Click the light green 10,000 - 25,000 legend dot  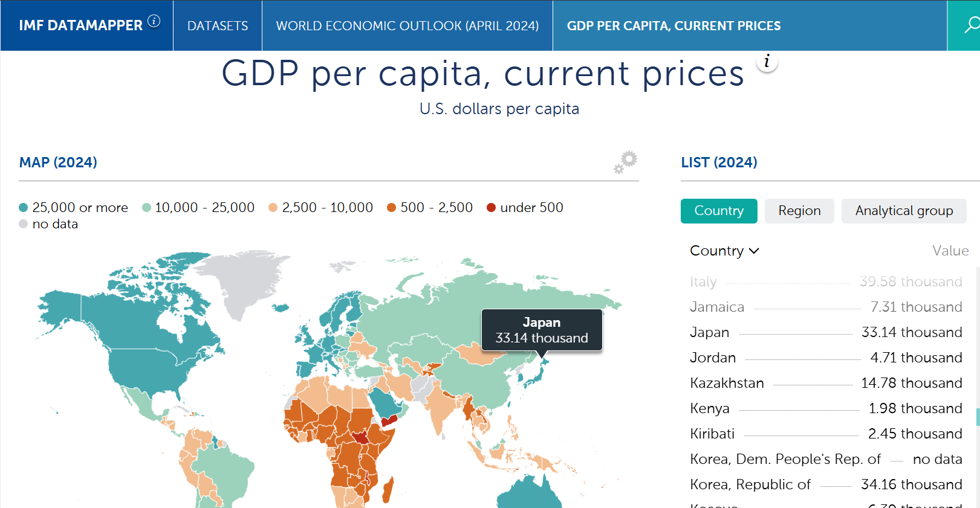click(x=146, y=208)
